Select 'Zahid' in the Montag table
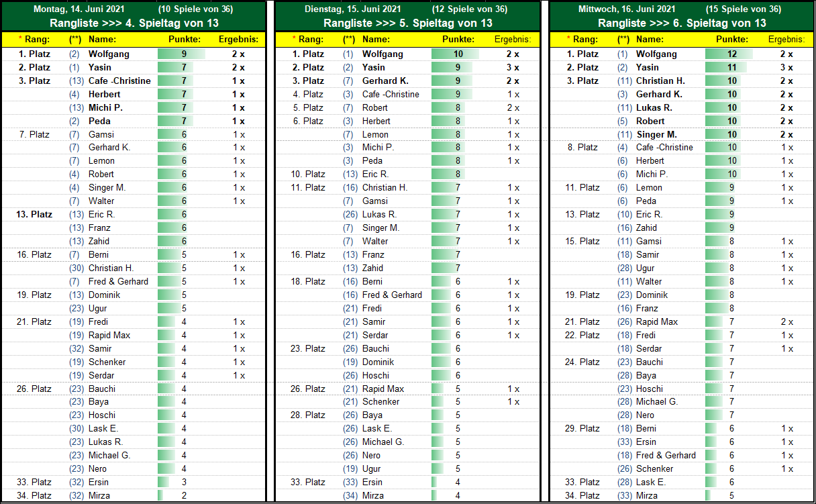This screenshot has height=504, width=816. (99, 241)
